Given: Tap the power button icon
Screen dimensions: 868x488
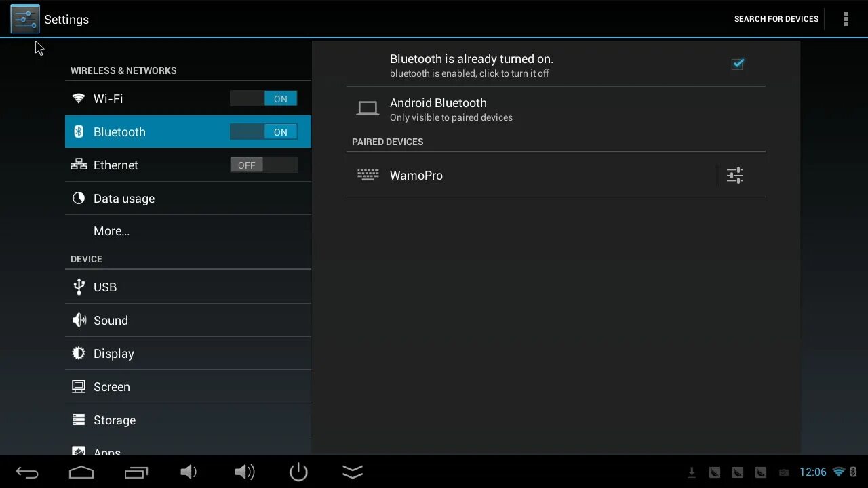Looking at the screenshot, I should tap(298, 472).
